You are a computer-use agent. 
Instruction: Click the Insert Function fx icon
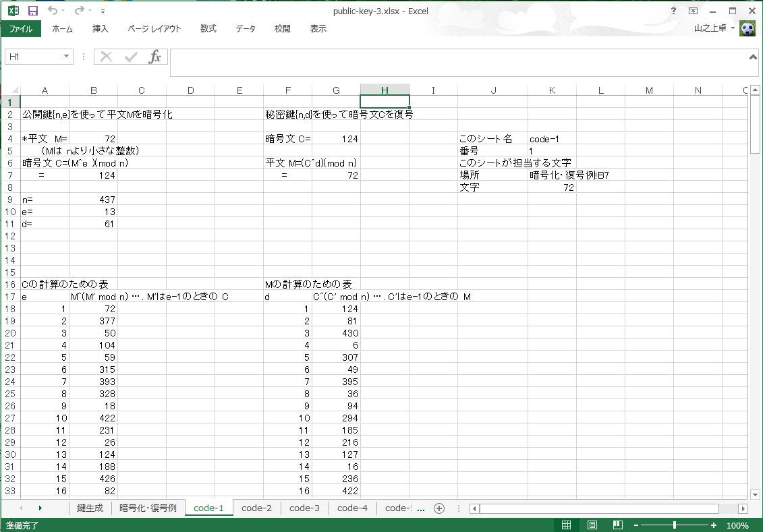155,57
